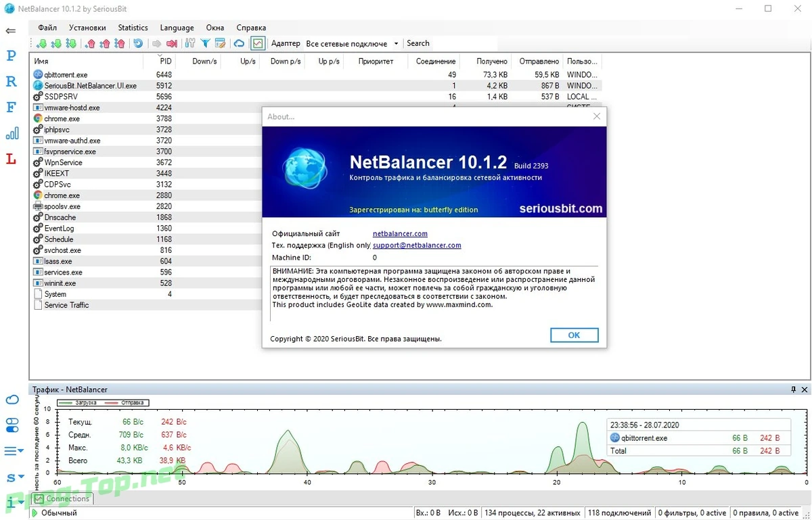This screenshot has width=812, height=520.
Task: Select the lsass.exe process row
Action: coord(146,261)
